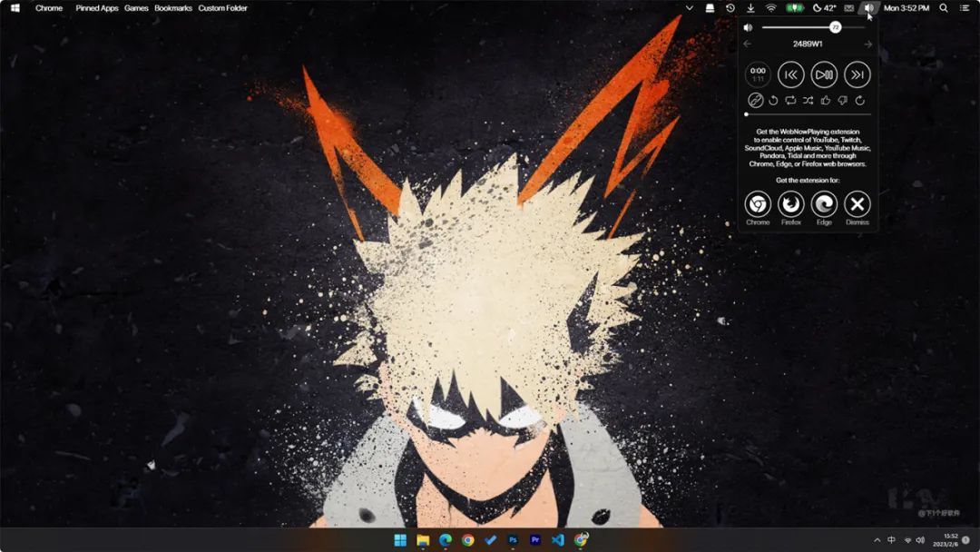Open the search icon in top bar
This screenshot has height=552, width=980.
click(944, 8)
